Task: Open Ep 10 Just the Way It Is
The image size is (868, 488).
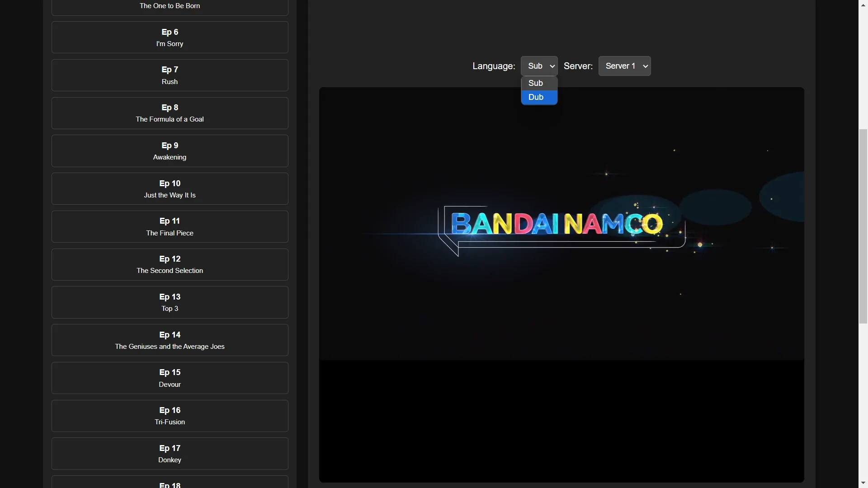Action: 170,189
